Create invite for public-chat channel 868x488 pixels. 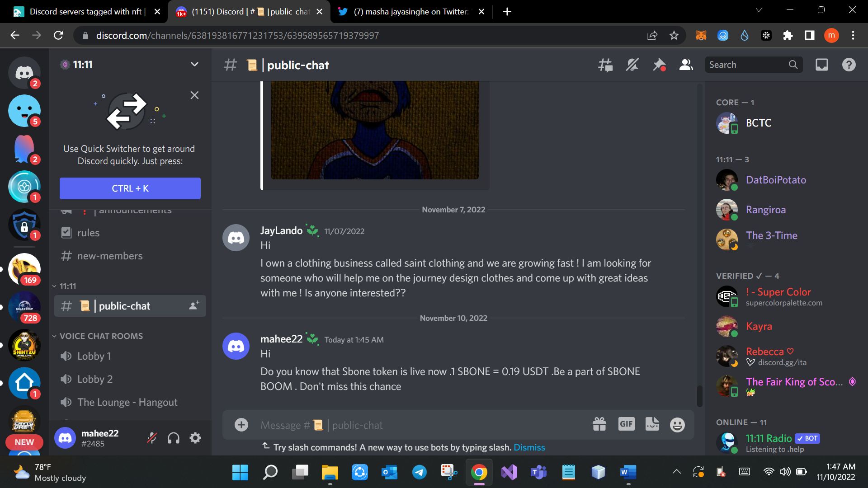(194, 306)
